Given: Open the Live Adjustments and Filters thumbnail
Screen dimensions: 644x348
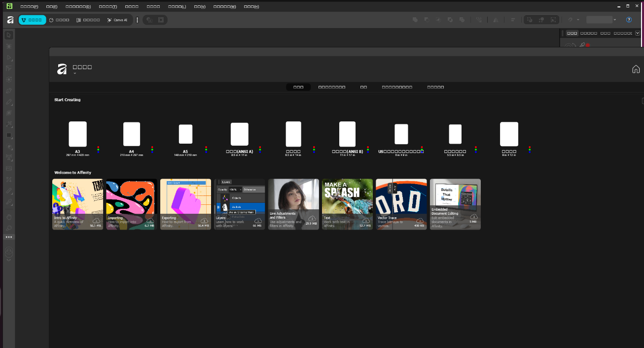Looking at the screenshot, I should 293,204.
